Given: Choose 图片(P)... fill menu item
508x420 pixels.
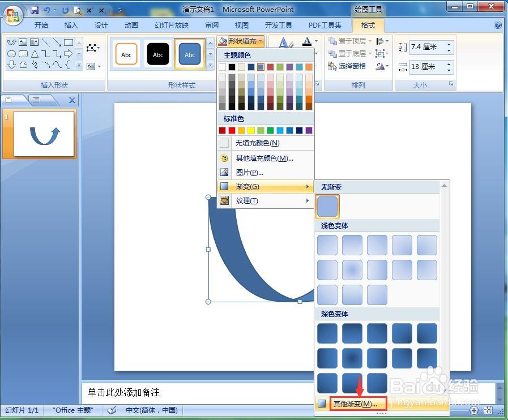Looking at the screenshot, I should tap(266, 173).
